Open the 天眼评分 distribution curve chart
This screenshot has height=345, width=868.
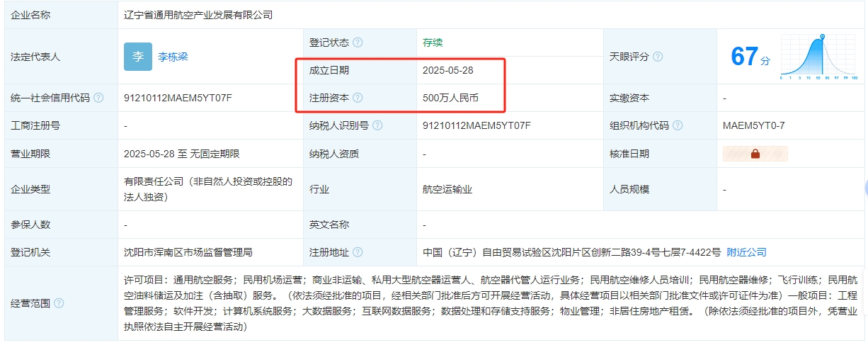click(x=819, y=57)
